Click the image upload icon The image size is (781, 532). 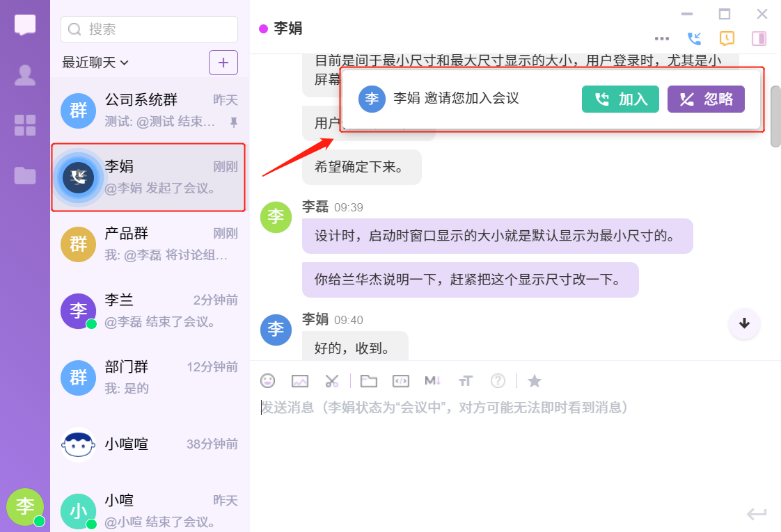pos(300,380)
